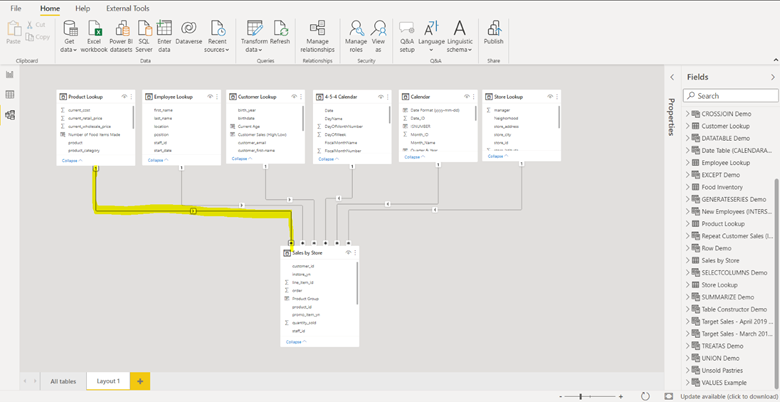Expand Unsold Pastries in Fields
Image resolution: width=780 pixels, height=402 pixels.
tap(688, 370)
